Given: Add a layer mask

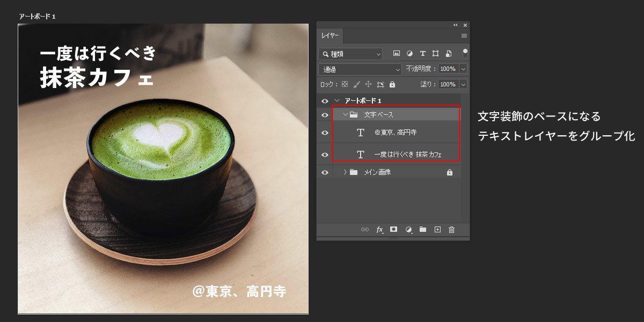Looking at the screenshot, I should click(x=393, y=230).
